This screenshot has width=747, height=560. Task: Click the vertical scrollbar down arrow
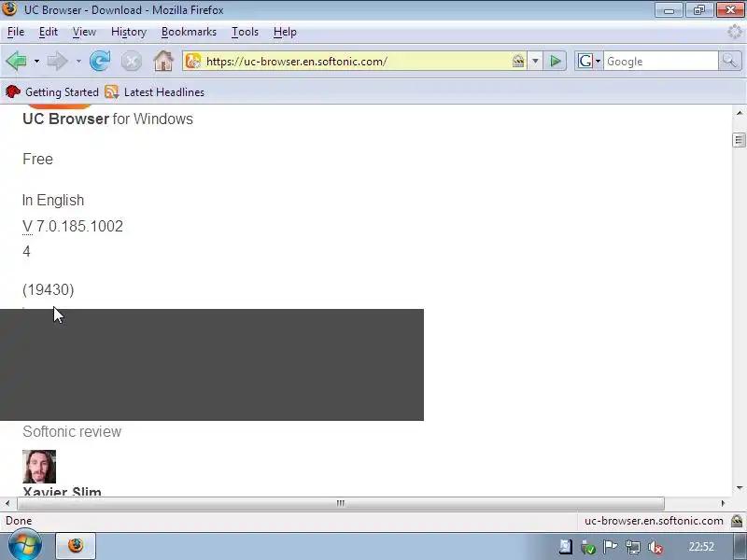point(740,487)
